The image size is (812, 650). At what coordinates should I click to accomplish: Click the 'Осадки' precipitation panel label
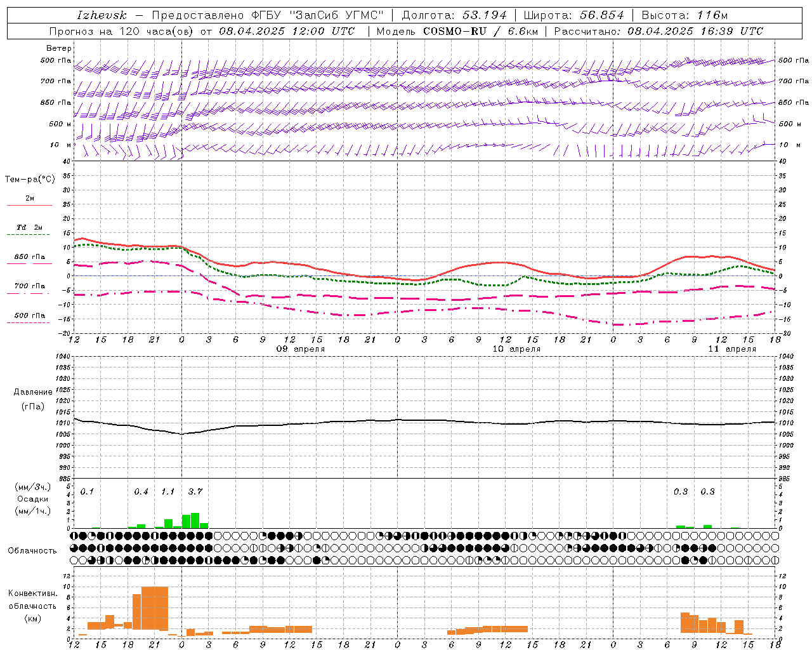click(32, 499)
